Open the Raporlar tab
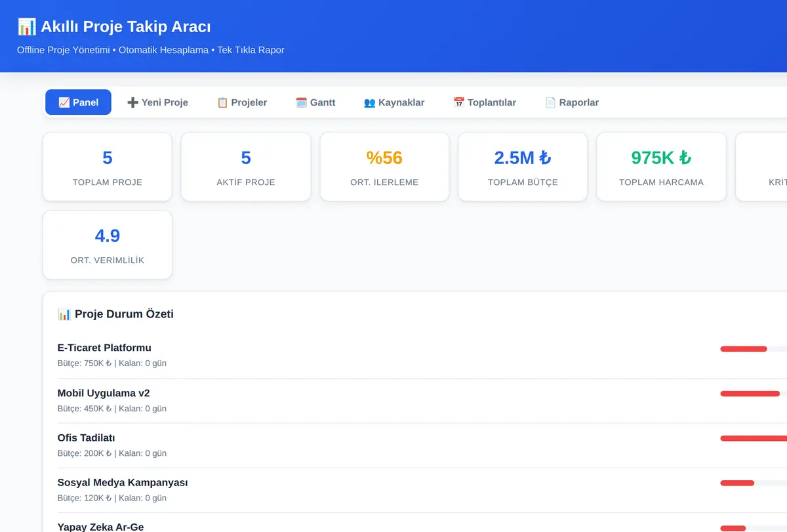Image resolution: width=787 pixels, height=532 pixels. pos(572,102)
